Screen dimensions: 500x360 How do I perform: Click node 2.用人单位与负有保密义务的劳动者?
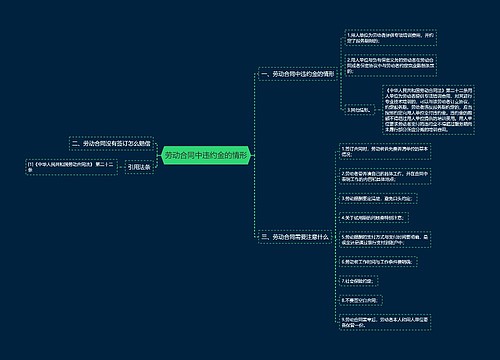[390, 65]
